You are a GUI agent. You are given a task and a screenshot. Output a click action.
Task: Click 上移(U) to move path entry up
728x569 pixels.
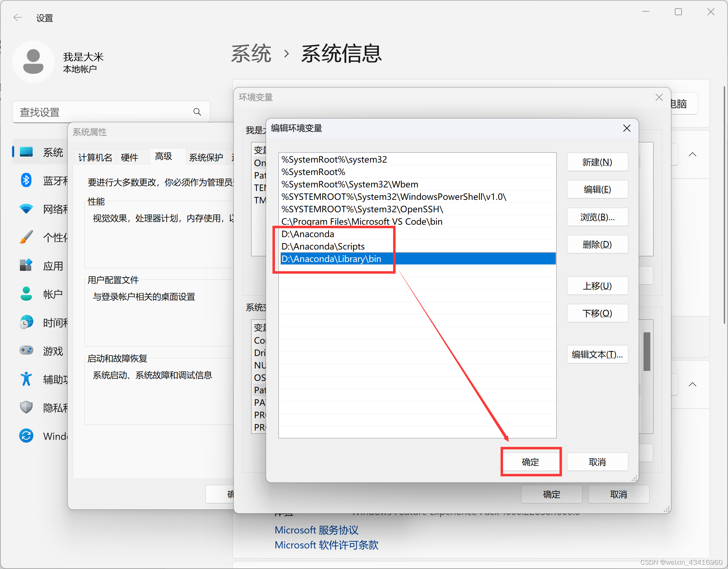[596, 287]
